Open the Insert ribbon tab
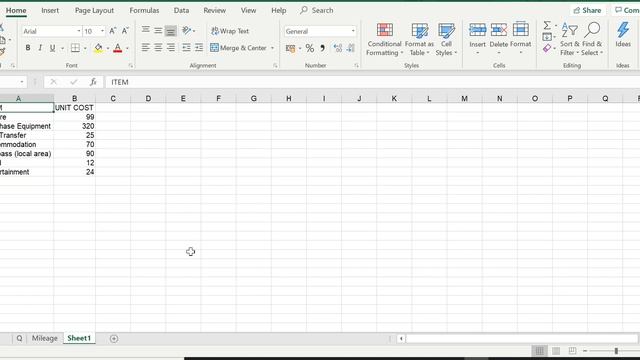The image size is (640, 360). [50, 10]
